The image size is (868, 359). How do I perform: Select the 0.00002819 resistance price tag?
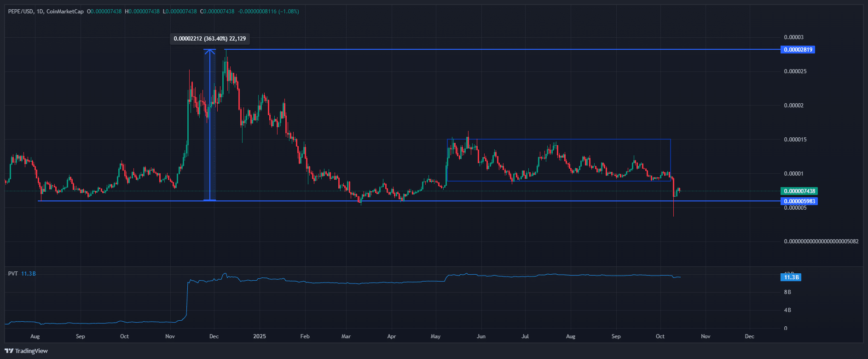click(797, 49)
